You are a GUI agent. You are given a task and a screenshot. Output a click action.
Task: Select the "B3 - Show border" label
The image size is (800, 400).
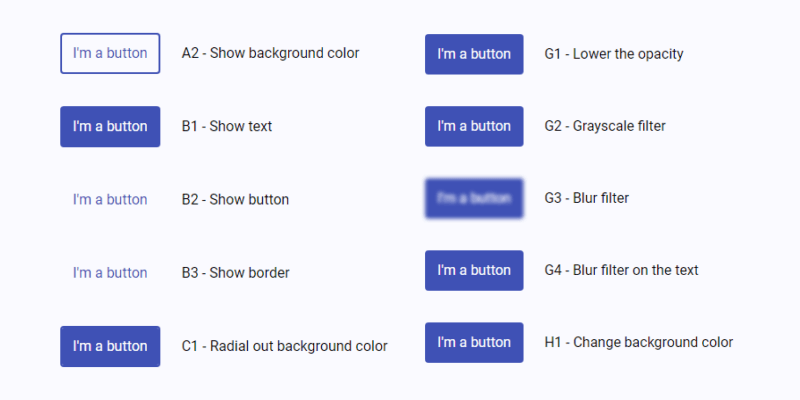pos(235,272)
